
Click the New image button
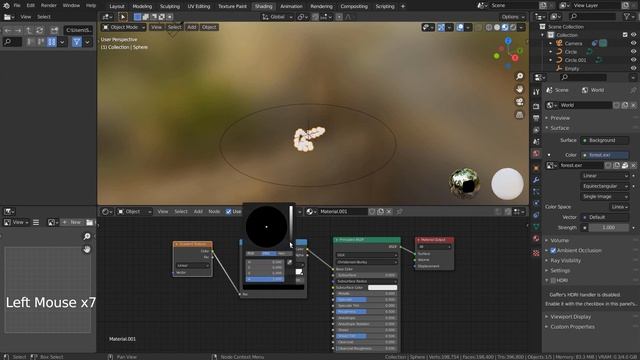point(72,222)
